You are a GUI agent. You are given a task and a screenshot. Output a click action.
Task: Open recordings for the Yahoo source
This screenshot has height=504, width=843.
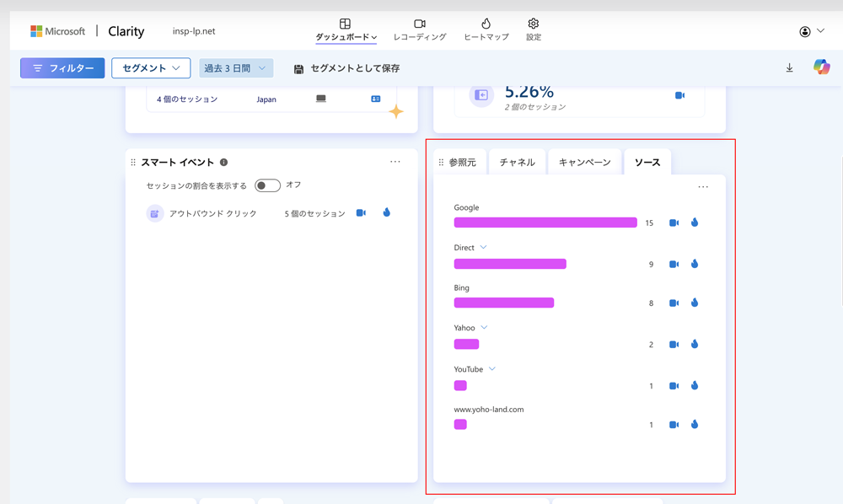(674, 345)
